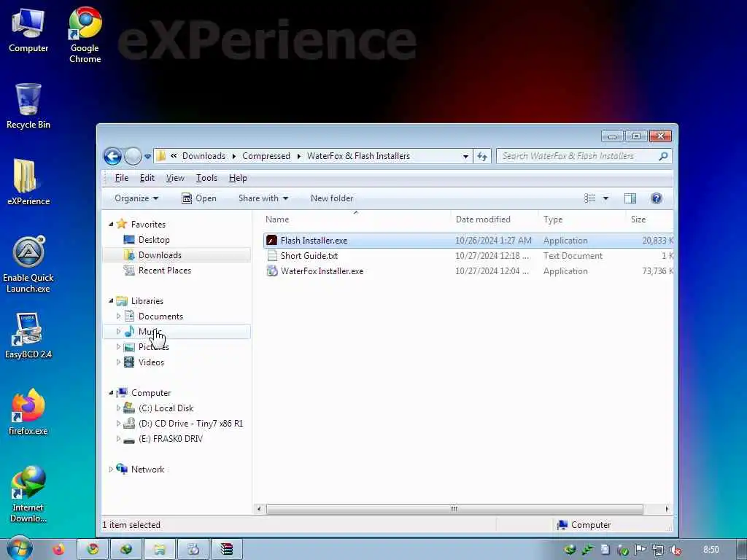The width and height of the screenshot is (747, 560).
Task: Click the Action Center flag tray icon
Action: [640, 550]
